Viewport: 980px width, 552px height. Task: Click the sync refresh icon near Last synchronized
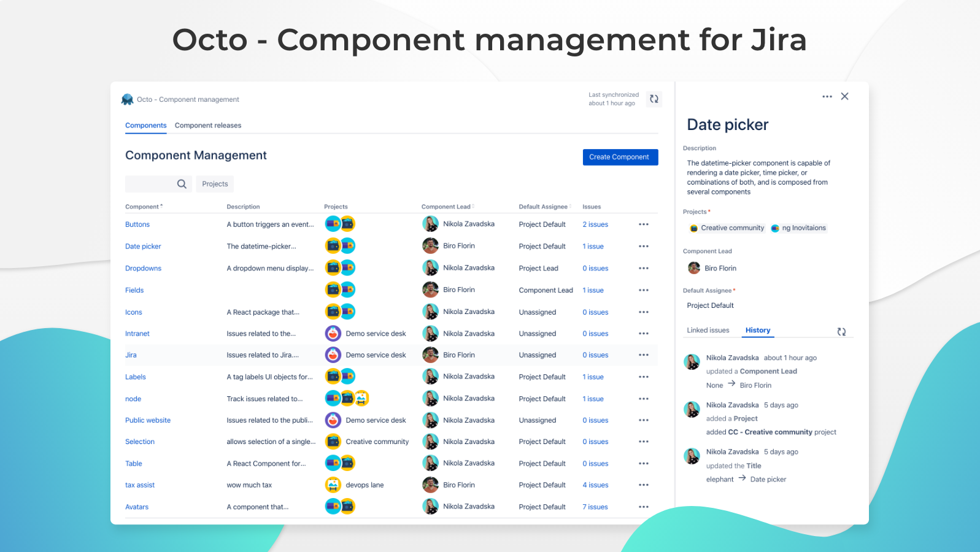coord(654,99)
